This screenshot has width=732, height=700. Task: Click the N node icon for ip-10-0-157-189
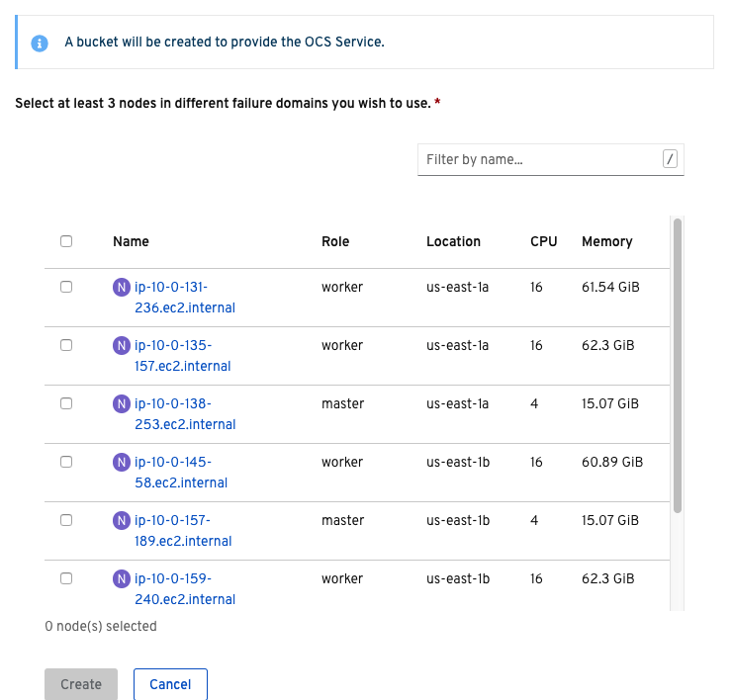tap(122, 521)
